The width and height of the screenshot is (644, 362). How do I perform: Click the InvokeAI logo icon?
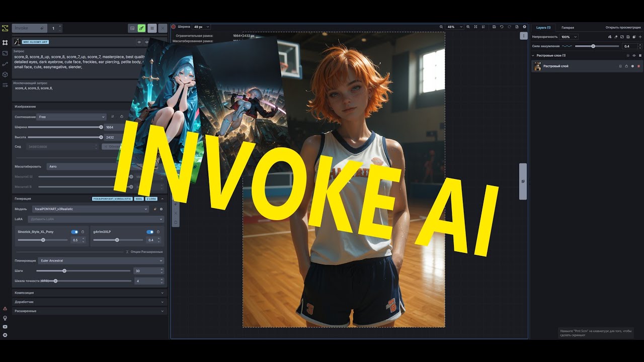pos(5,28)
